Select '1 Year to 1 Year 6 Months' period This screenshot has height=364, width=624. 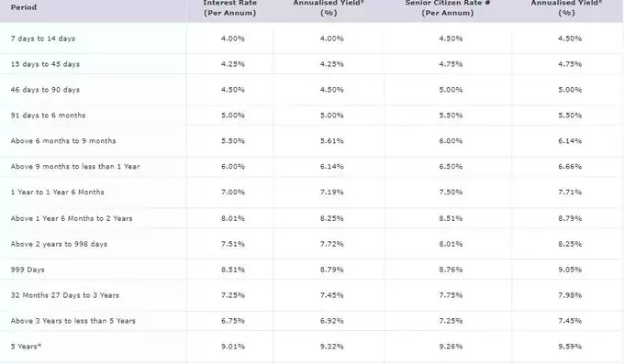pos(57,193)
